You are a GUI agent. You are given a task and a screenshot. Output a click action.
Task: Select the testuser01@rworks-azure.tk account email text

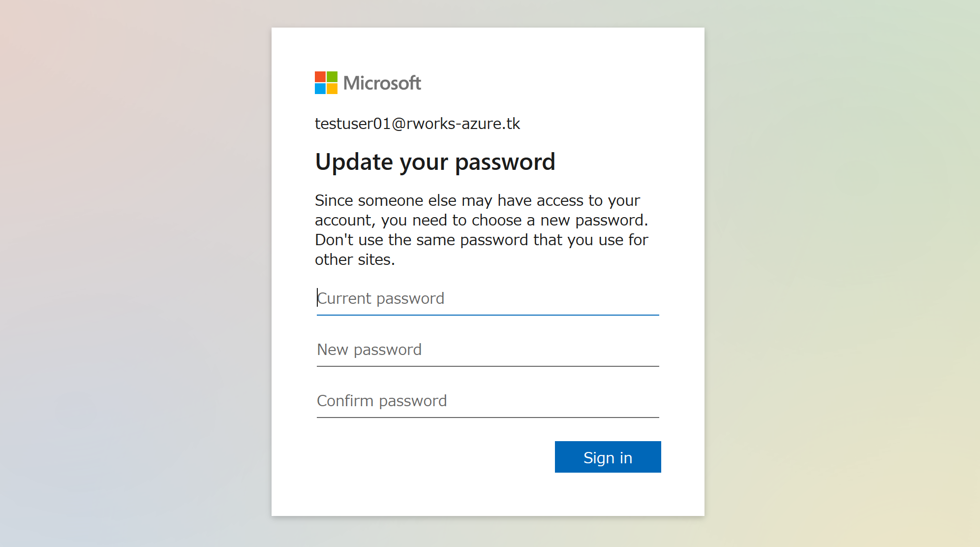tap(417, 124)
